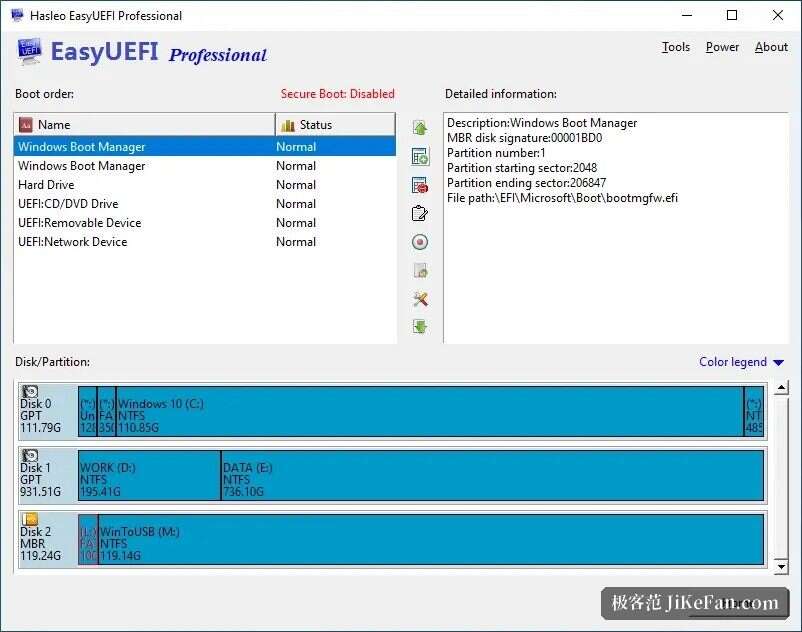
Task: Open the Tools menu
Action: pyautogui.click(x=676, y=47)
